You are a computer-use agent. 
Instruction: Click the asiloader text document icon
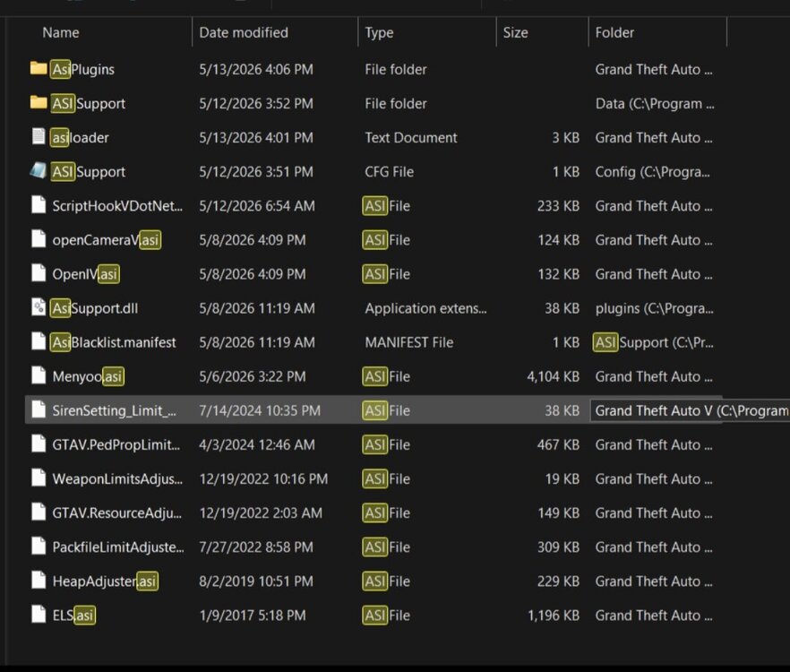(x=39, y=136)
